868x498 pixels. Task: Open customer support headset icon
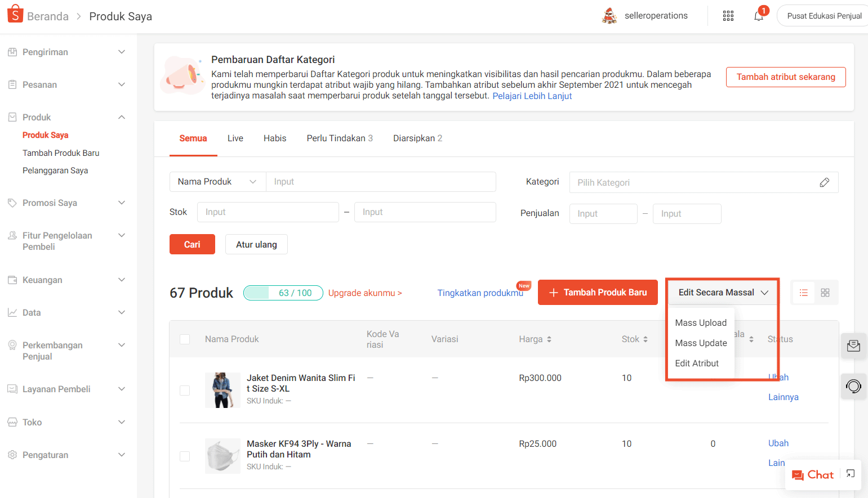[853, 387]
